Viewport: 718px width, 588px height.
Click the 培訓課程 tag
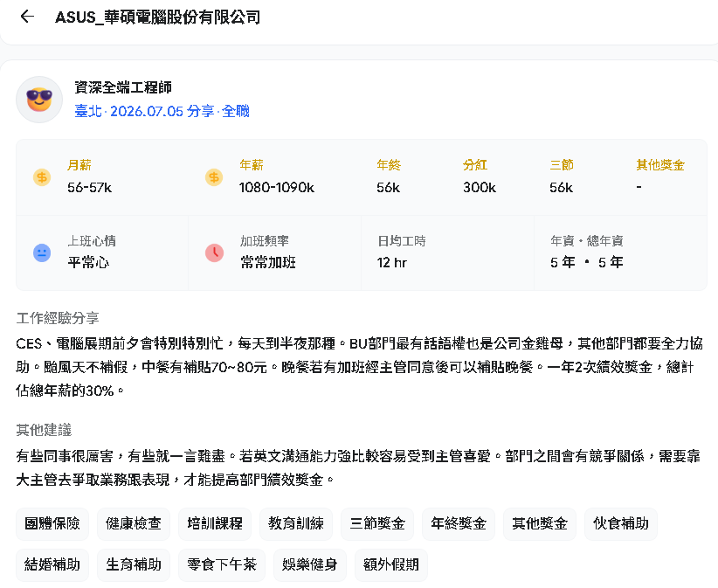[215, 524]
